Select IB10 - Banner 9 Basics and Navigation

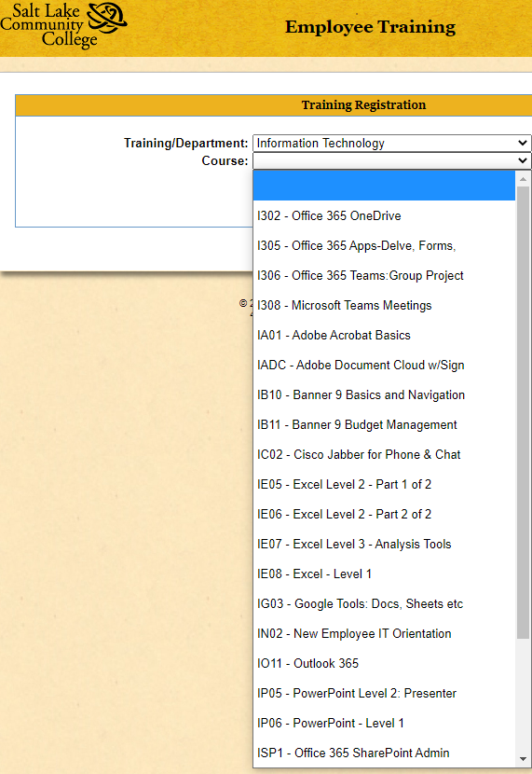click(384, 394)
